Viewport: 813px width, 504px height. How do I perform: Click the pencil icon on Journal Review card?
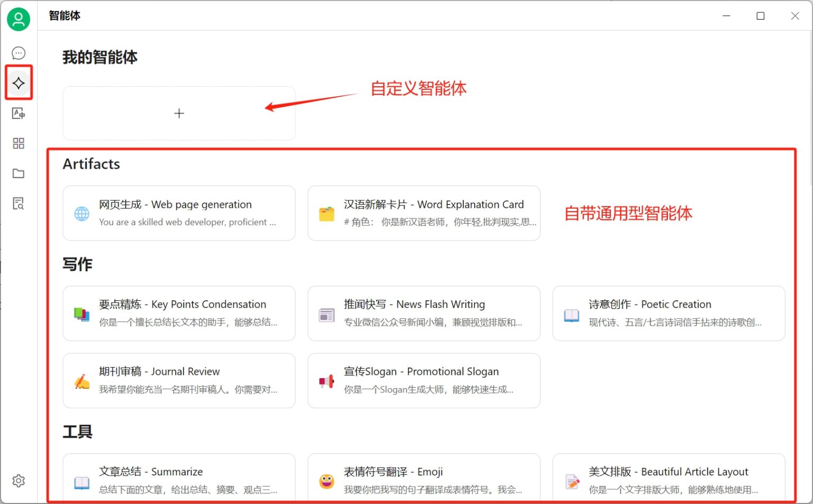click(82, 381)
